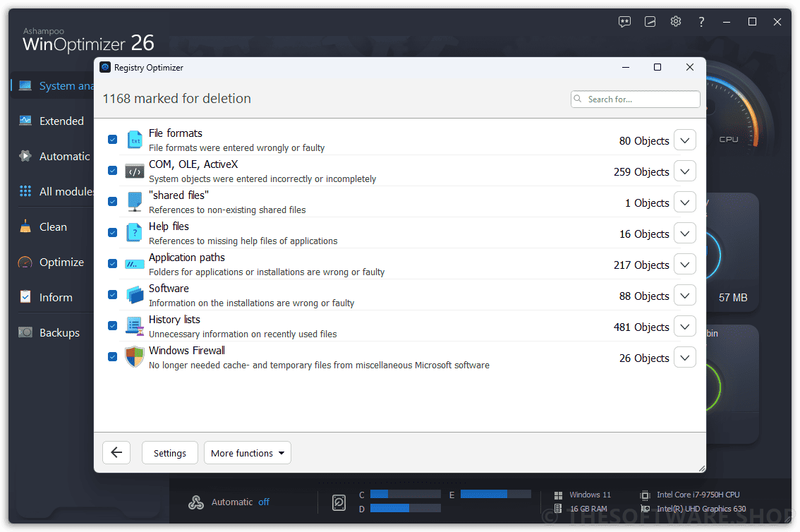Image resolution: width=800 pixels, height=532 pixels.
Task: Uncheck the Software checkbox
Action: click(x=113, y=295)
